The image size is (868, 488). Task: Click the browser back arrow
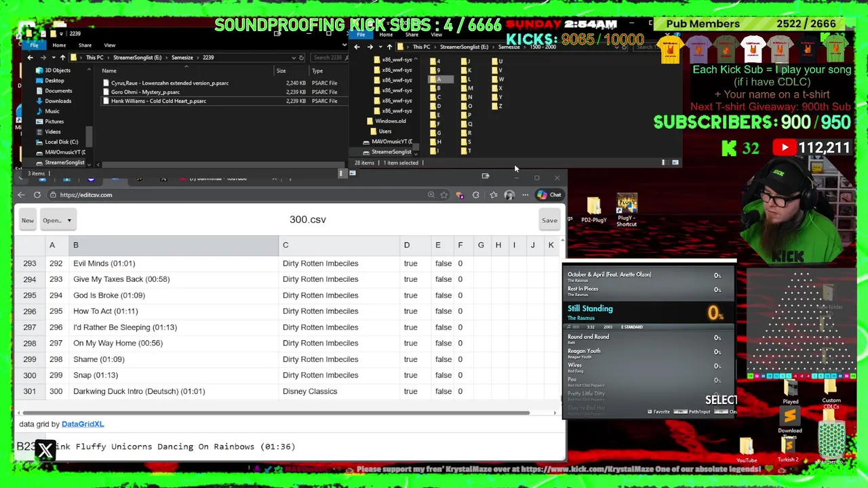[21, 195]
